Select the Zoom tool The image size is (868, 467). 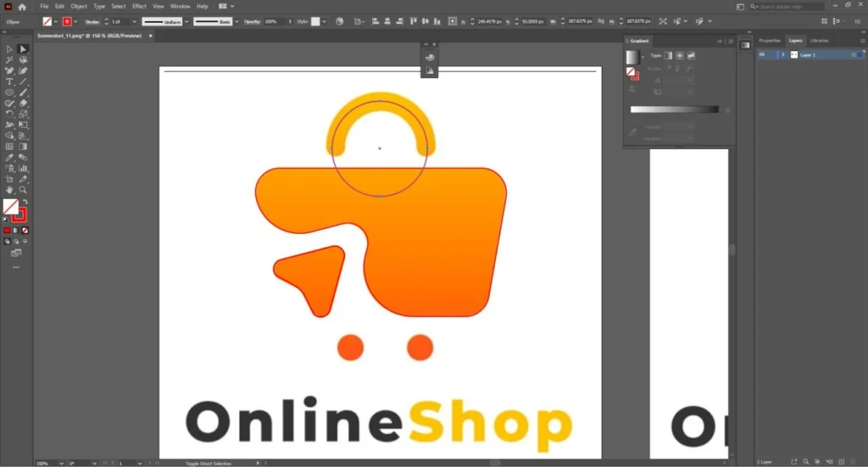point(23,190)
